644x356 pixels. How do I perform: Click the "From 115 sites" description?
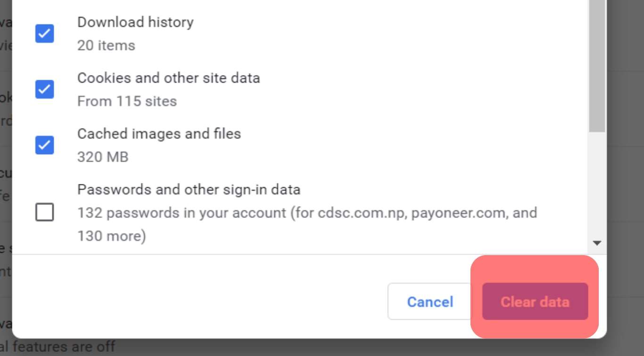(x=127, y=101)
